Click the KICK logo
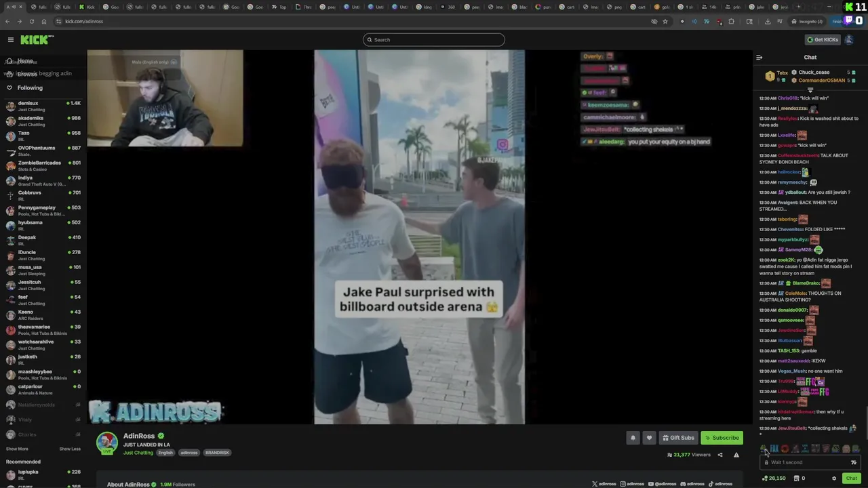Viewport: 868px width, 488px height. click(34, 40)
